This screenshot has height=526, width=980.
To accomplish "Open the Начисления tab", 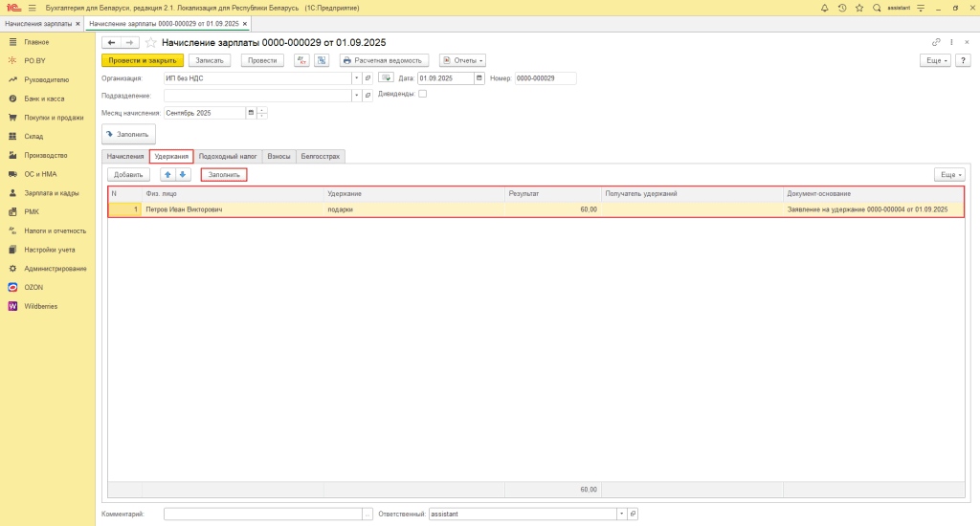I will point(124,156).
